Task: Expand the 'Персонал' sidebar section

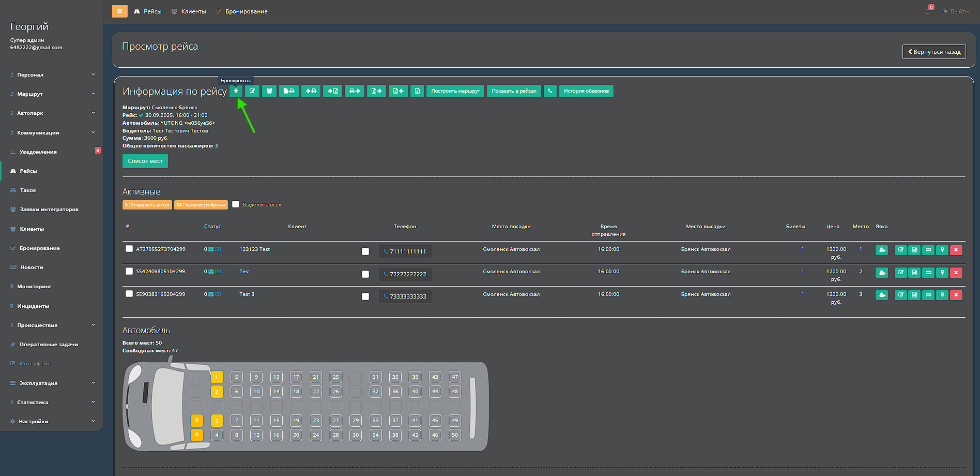Action: [52, 75]
